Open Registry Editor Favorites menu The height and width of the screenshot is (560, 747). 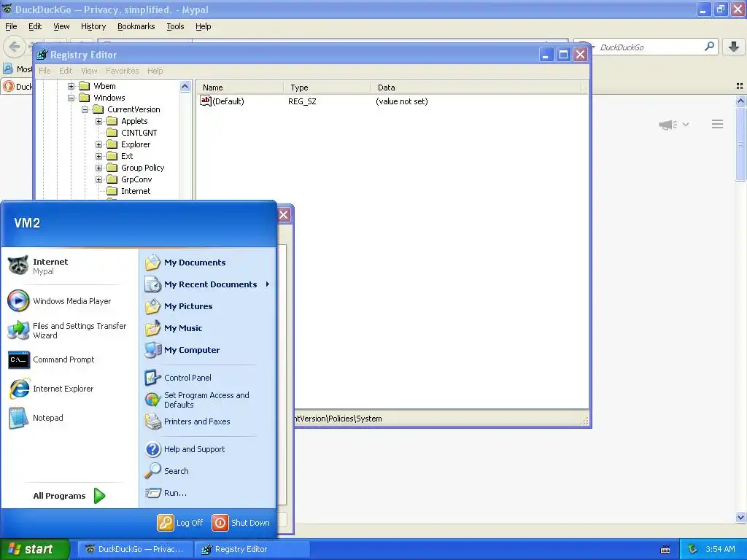(x=123, y=71)
